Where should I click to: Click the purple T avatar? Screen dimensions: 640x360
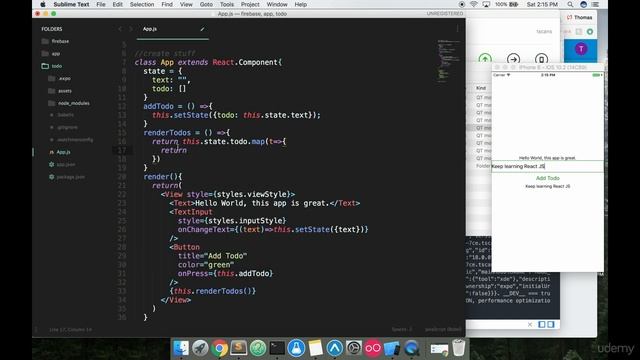tap(581, 49)
